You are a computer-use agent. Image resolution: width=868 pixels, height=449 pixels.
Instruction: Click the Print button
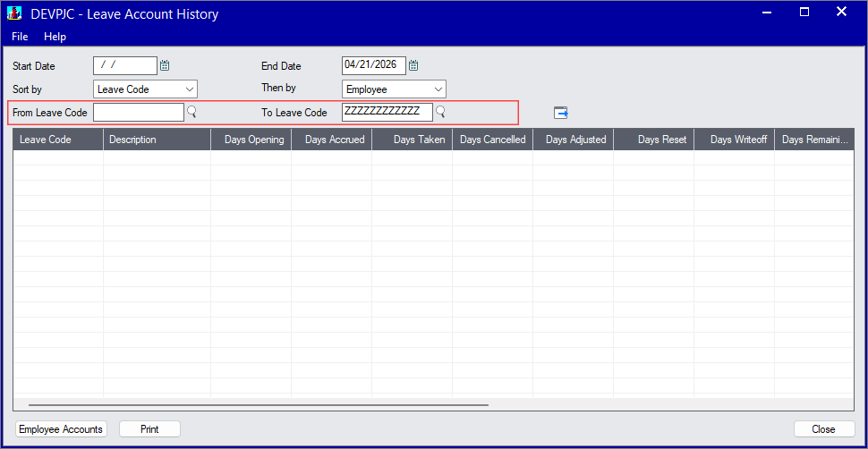(x=149, y=429)
